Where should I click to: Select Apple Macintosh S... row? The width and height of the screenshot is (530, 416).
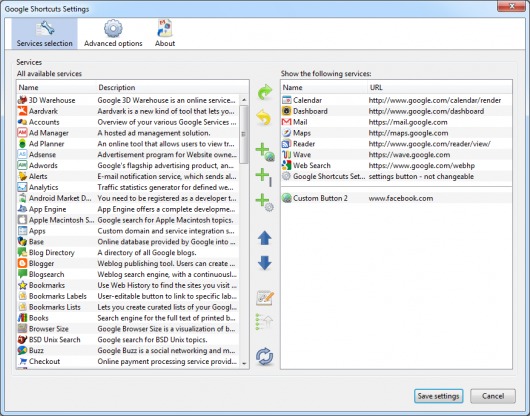tap(128, 220)
